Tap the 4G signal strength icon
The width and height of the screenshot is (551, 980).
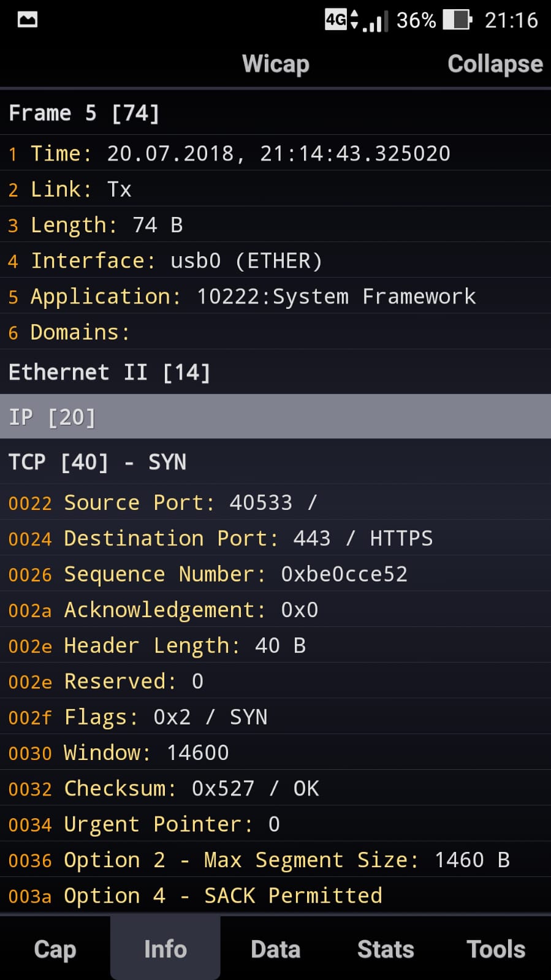(356, 20)
